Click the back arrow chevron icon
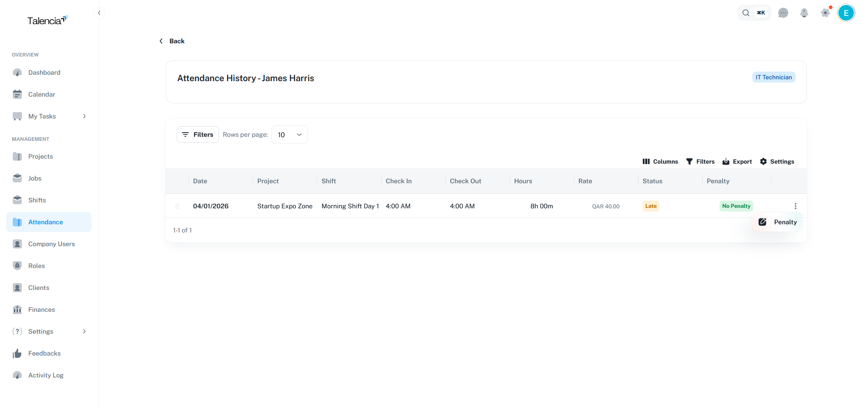868x408 pixels. click(161, 41)
